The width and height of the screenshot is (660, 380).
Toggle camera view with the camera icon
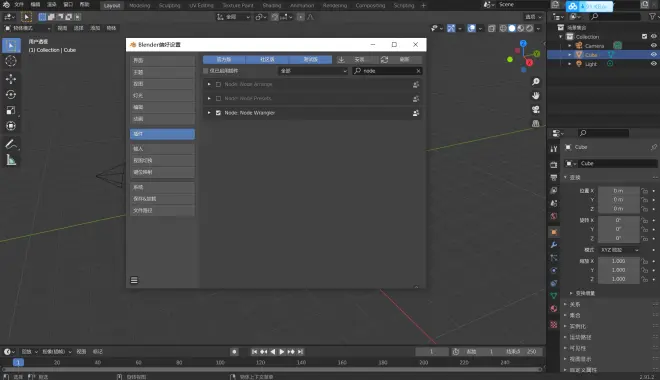point(535,109)
